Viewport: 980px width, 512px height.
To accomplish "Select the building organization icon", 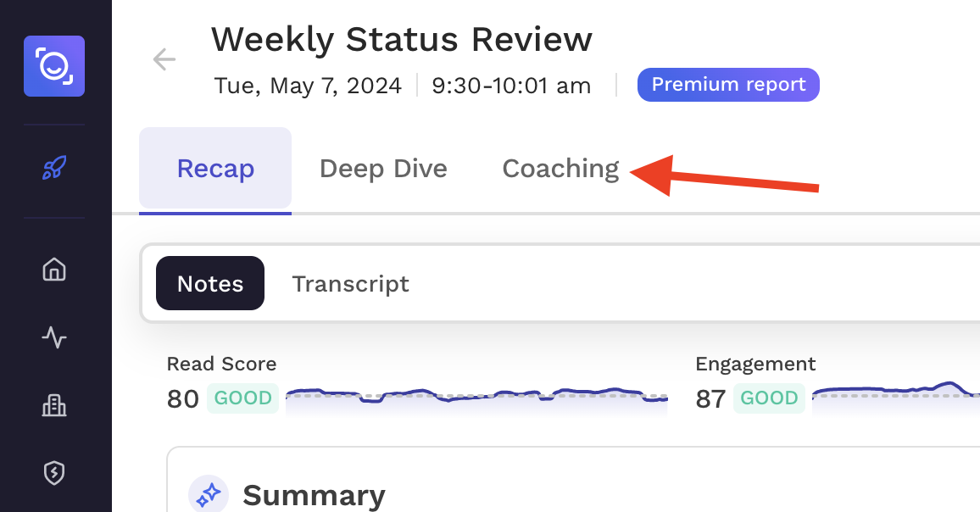I will coord(54,405).
